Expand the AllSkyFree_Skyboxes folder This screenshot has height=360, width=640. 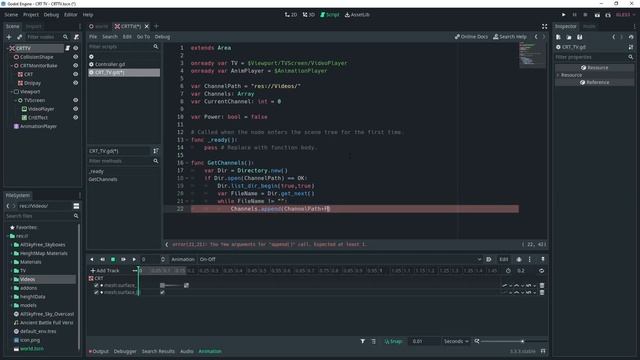(11, 244)
